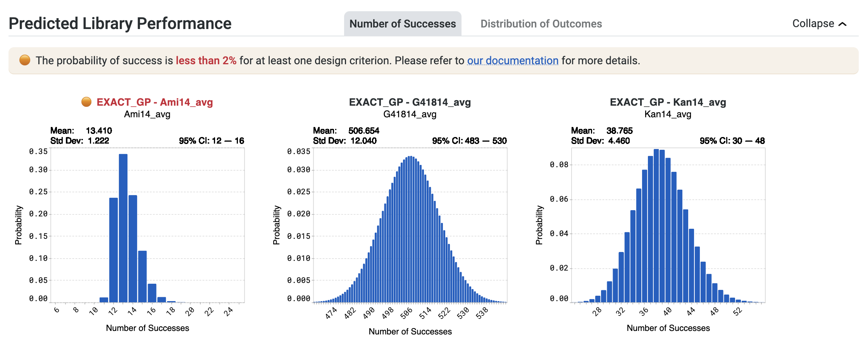Click the Mean 13.410 value
The image size is (868, 353).
pos(99,131)
